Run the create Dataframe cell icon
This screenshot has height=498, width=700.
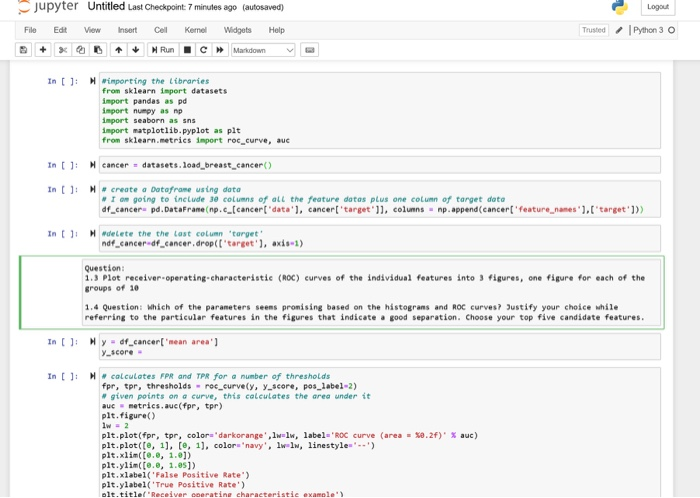(92, 189)
